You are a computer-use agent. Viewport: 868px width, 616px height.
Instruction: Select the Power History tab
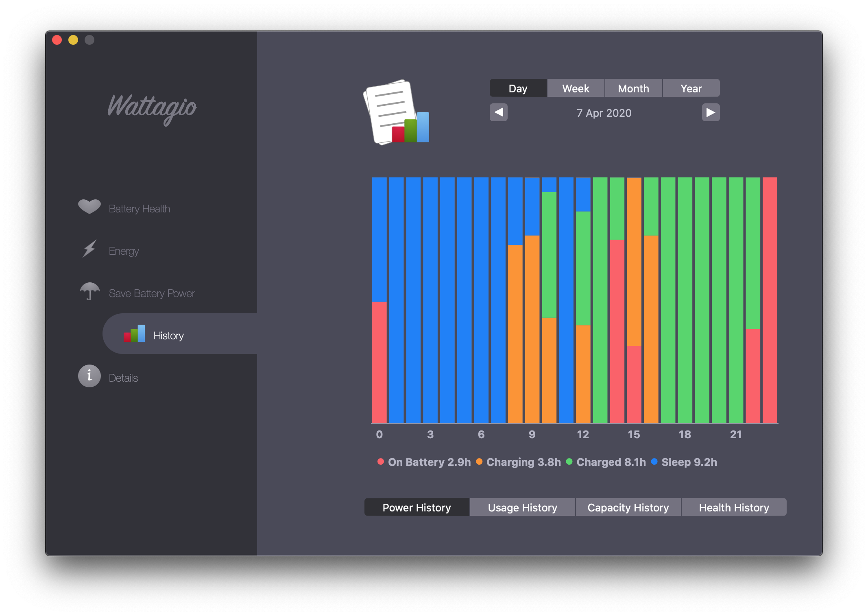pyautogui.click(x=417, y=507)
